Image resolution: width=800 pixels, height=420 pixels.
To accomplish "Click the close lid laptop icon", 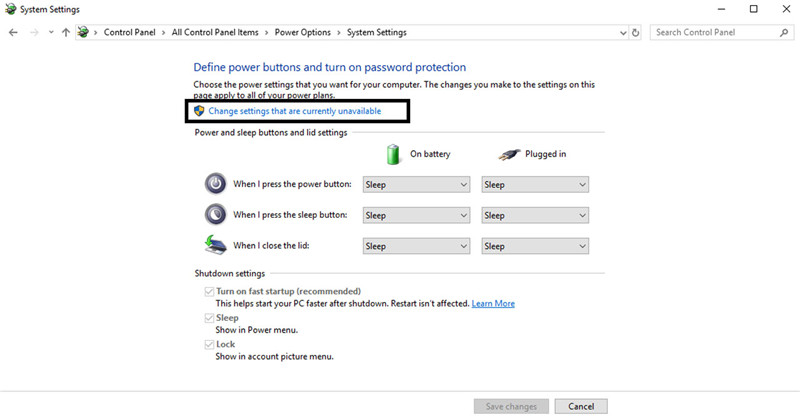I will click(216, 245).
